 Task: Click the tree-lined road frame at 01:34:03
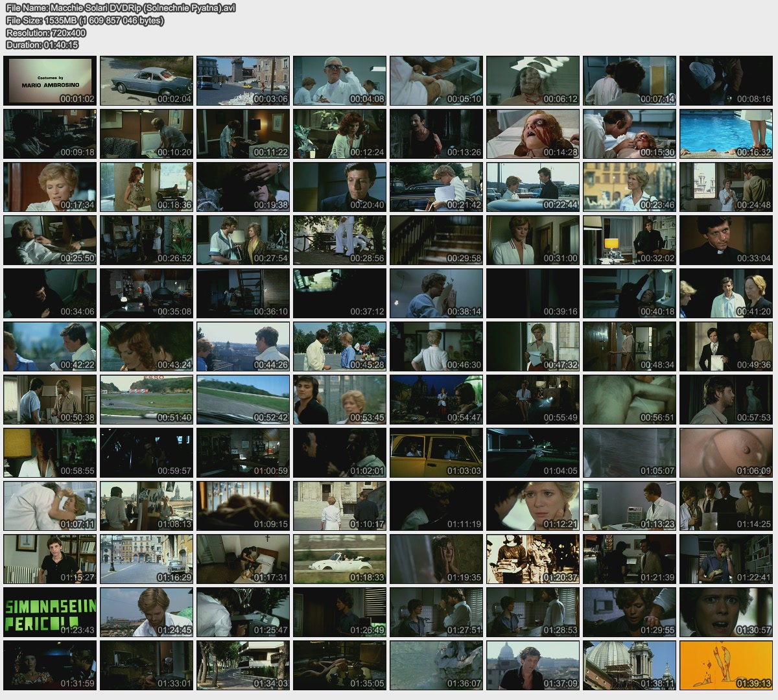click(243, 664)
